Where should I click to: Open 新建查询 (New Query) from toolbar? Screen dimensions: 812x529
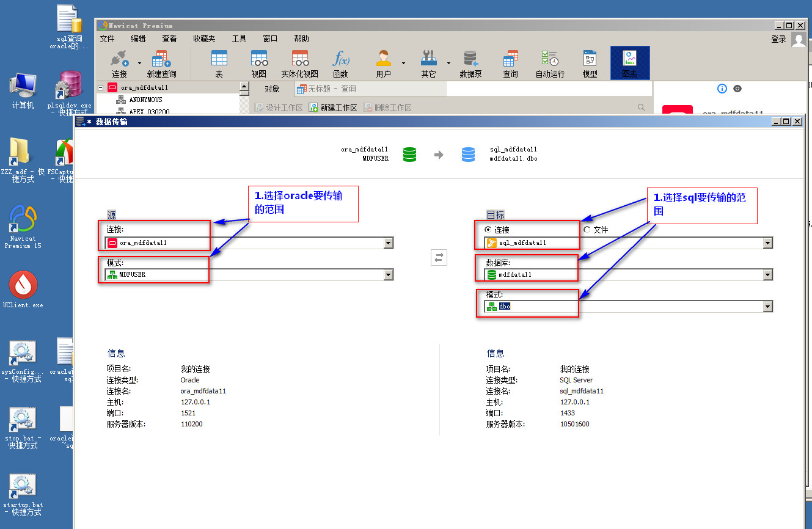pyautogui.click(x=161, y=63)
